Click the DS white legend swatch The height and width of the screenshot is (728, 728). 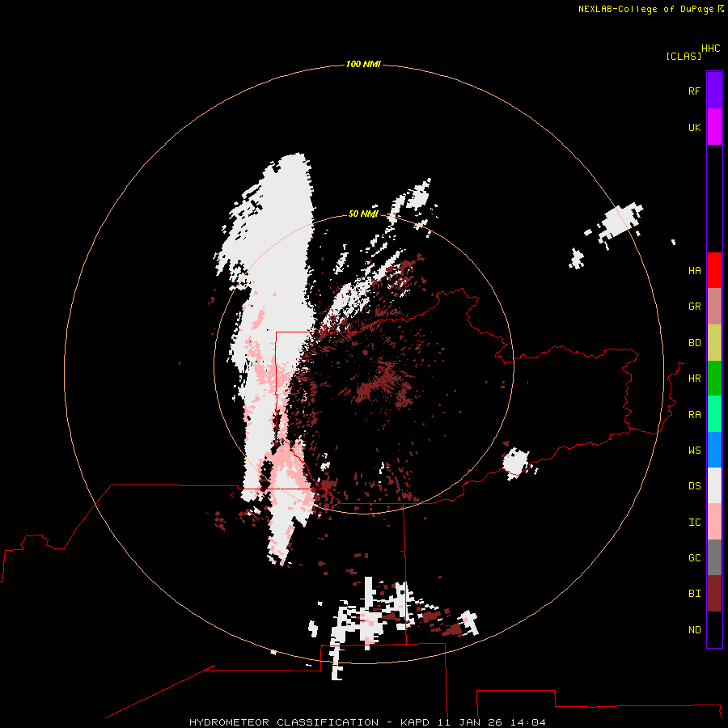(714, 485)
